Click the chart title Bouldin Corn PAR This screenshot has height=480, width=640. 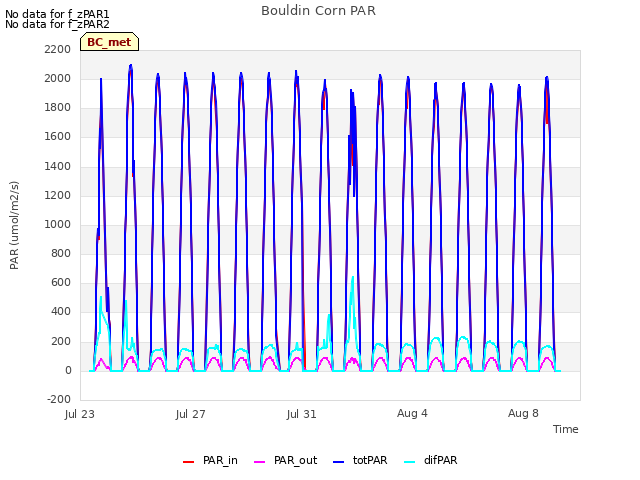pos(318,11)
